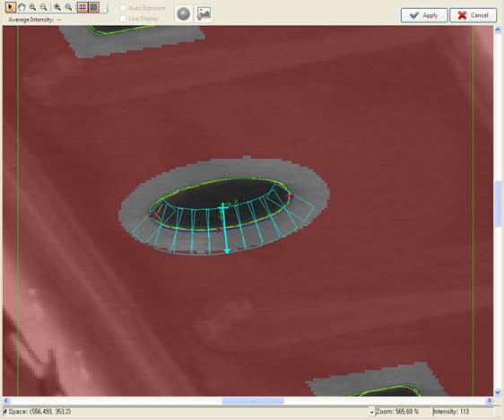Screen dimensions: 504x420
Task: Click the image snapshot icon
Action: click(x=204, y=13)
